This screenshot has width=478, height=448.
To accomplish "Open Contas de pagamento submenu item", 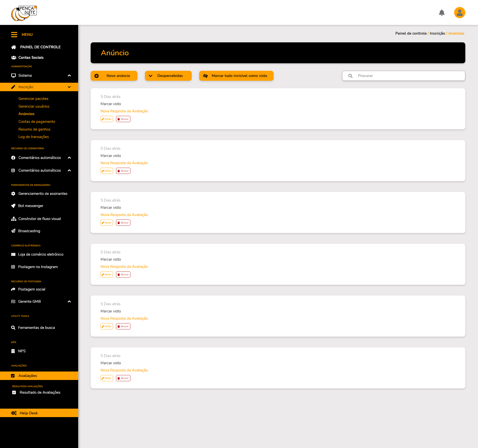I will tap(37, 122).
